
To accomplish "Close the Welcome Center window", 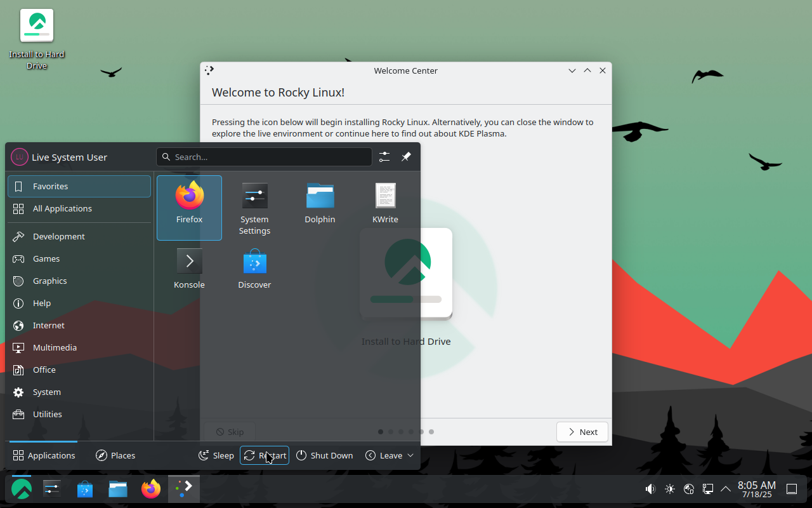I will tap(603, 70).
